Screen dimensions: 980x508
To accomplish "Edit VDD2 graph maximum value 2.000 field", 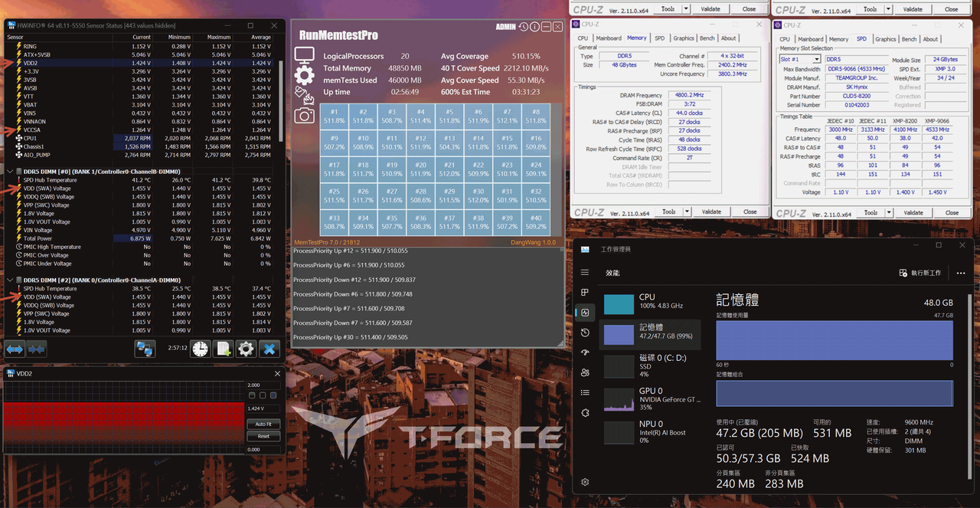I will 263,385.
